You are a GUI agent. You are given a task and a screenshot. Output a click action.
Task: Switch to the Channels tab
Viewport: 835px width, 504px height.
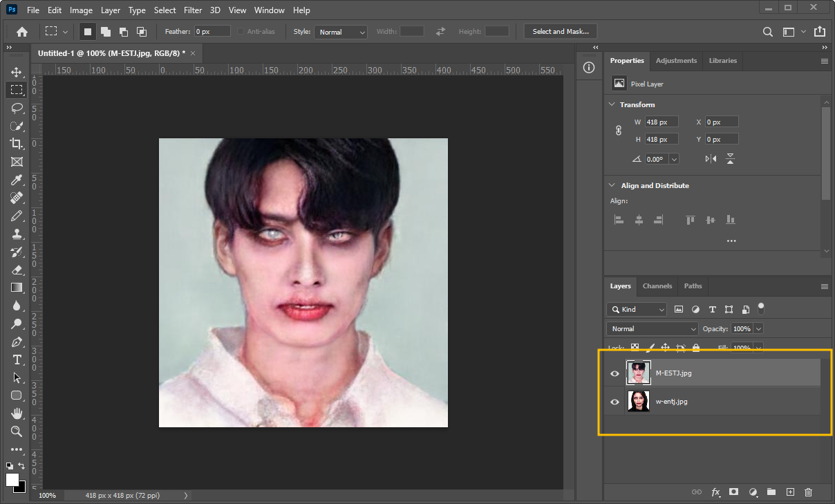pos(657,286)
